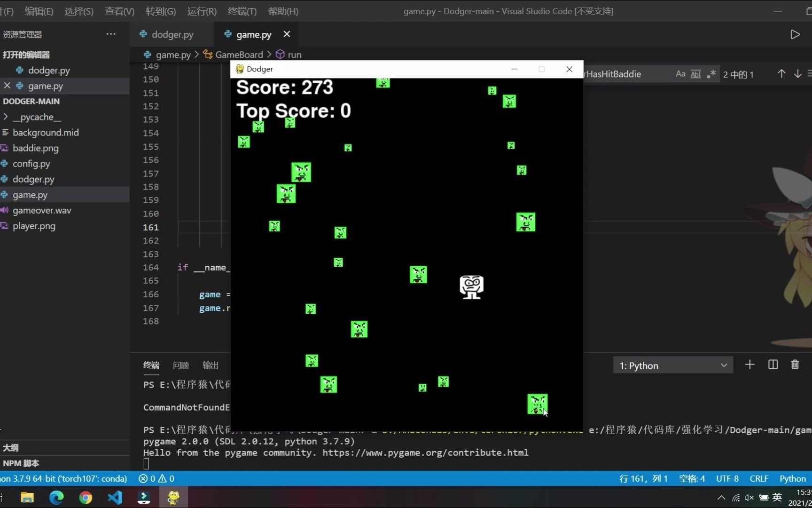812x508 pixels.
Task: Kill the active terminal
Action: 795,365
